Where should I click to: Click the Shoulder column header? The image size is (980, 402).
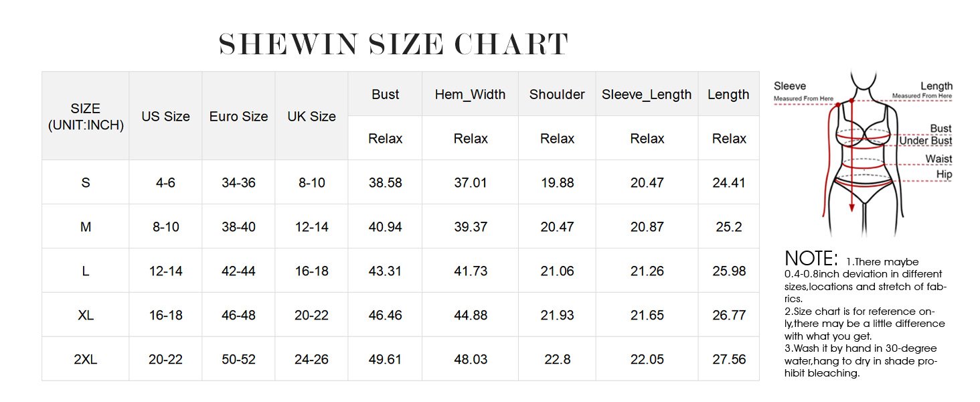tap(557, 94)
